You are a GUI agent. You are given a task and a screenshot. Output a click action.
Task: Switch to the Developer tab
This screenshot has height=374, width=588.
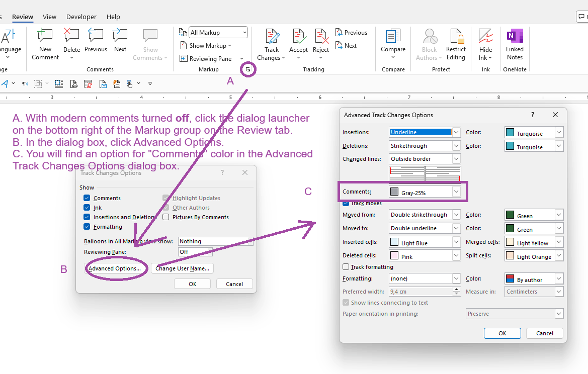click(x=81, y=17)
